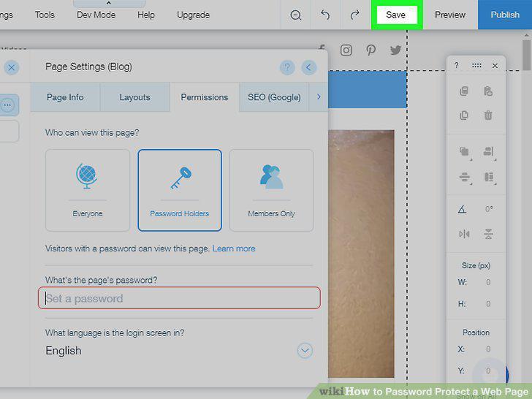Open Page Settings help question mark
This screenshot has height=399, width=532.
coord(287,67)
